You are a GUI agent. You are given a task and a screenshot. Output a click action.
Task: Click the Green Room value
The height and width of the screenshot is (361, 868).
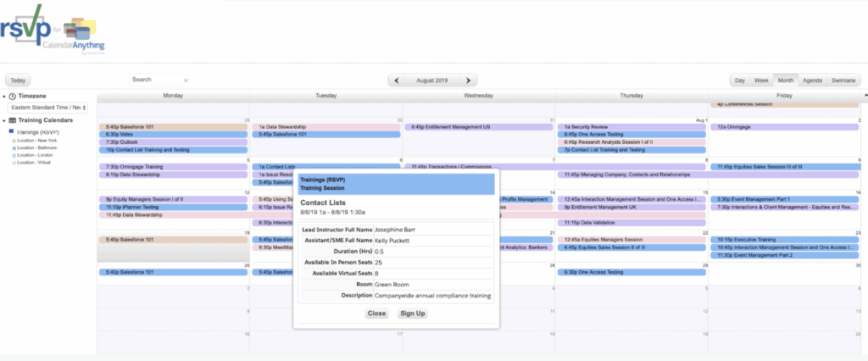390,285
